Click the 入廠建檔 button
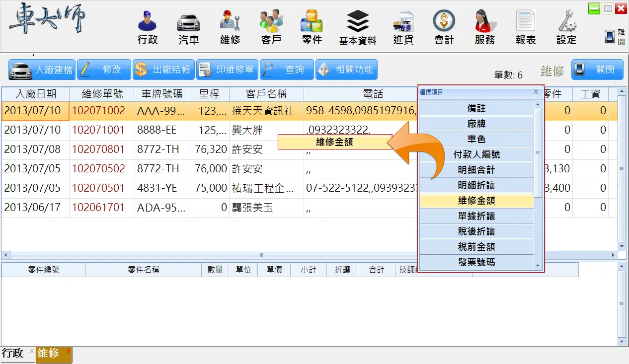Viewport: 629px width, 364px height. (x=42, y=70)
